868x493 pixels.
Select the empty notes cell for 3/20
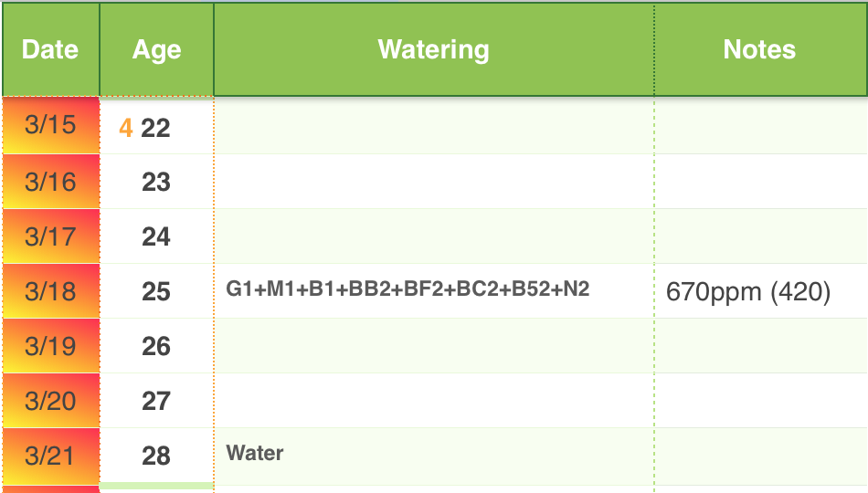[760, 401]
